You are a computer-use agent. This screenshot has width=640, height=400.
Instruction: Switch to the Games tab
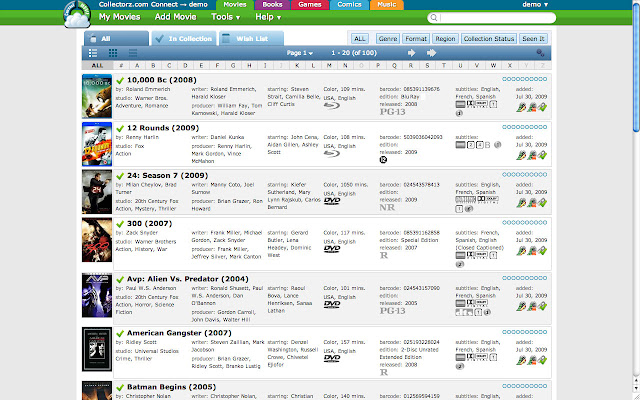coord(309,5)
